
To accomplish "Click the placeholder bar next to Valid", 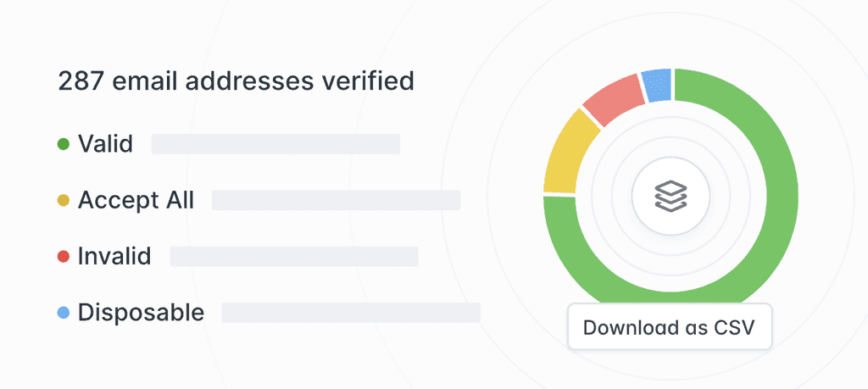I will point(275,144).
